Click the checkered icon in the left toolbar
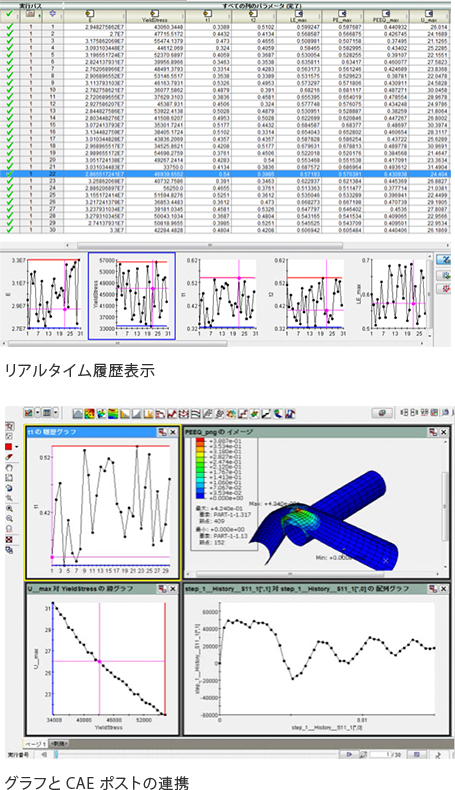Viewport: 455px width, 790px height. coord(9,540)
